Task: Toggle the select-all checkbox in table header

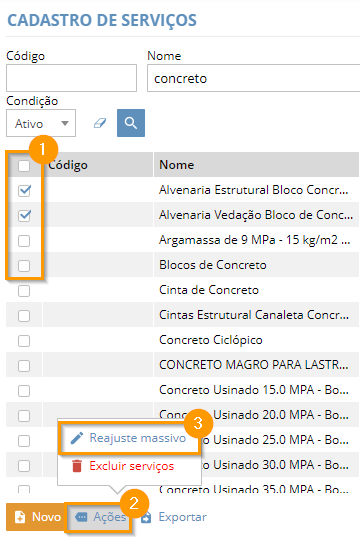Action: [24, 166]
